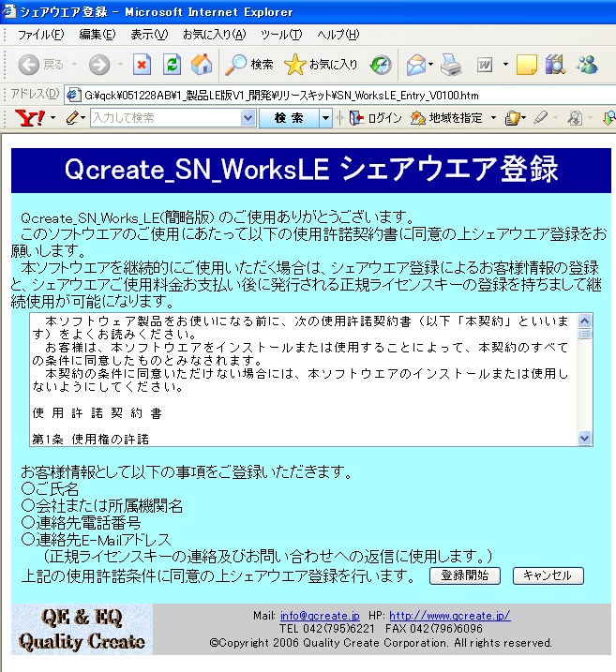The height and width of the screenshot is (672, 616).
Task: Click the 登録開始 registration start button
Action: [465, 575]
